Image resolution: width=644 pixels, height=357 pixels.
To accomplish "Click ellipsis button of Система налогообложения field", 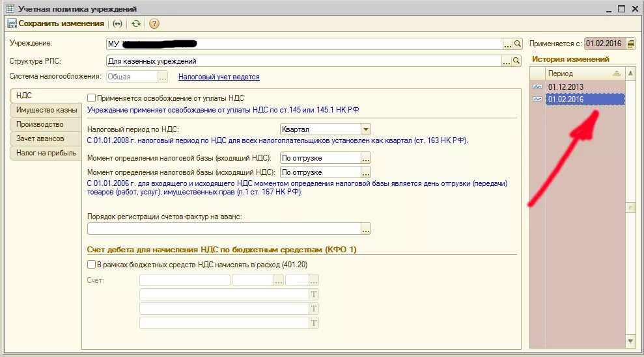I will point(163,77).
